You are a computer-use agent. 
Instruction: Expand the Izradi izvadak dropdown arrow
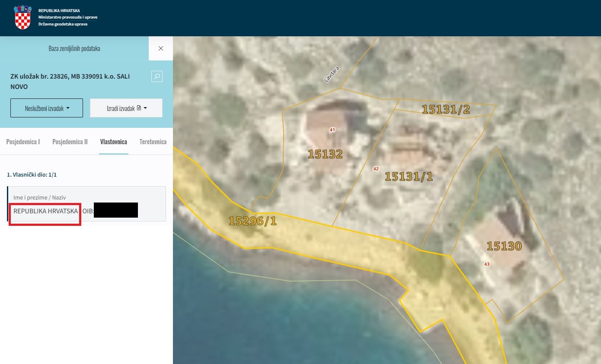pyautogui.click(x=145, y=108)
